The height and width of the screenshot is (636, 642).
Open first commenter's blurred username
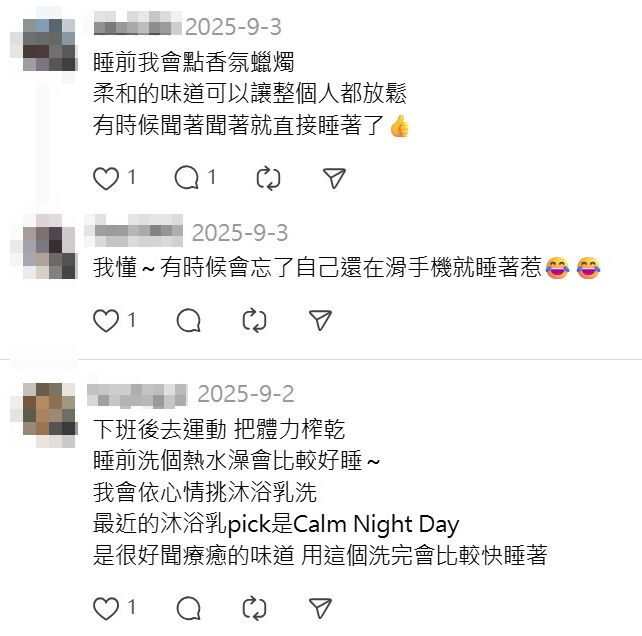point(137,24)
